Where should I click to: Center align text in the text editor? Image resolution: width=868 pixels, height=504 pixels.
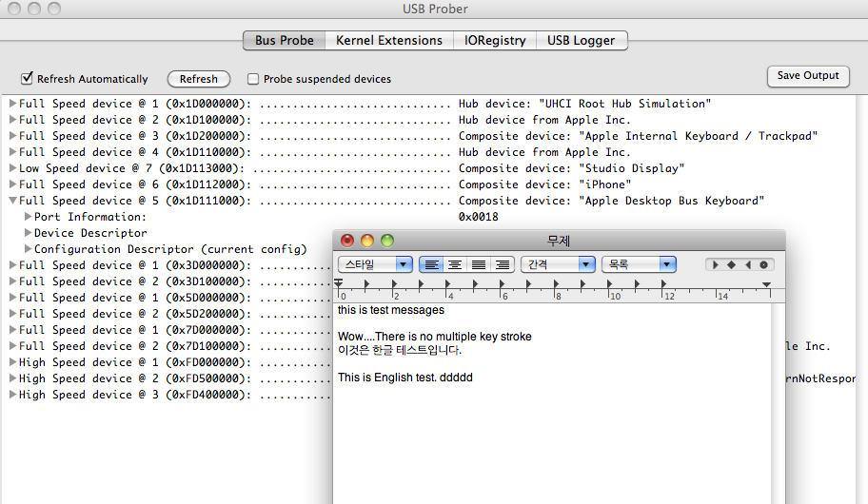[x=455, y=264]
